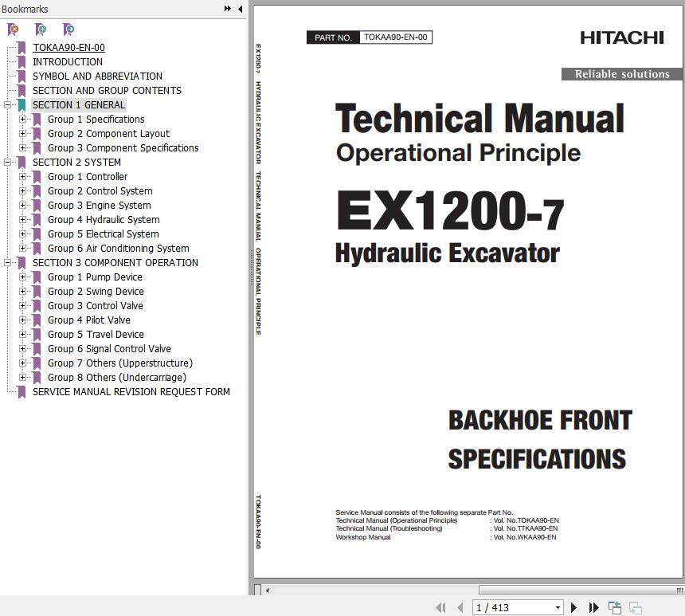Open Group 4 Pilot Valve bookmark text

[89, 320]
